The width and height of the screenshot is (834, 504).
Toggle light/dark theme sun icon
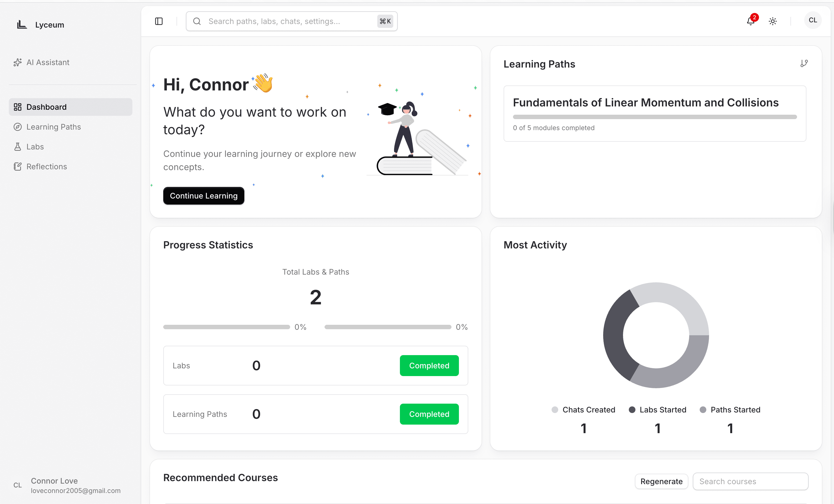[773, 21]
